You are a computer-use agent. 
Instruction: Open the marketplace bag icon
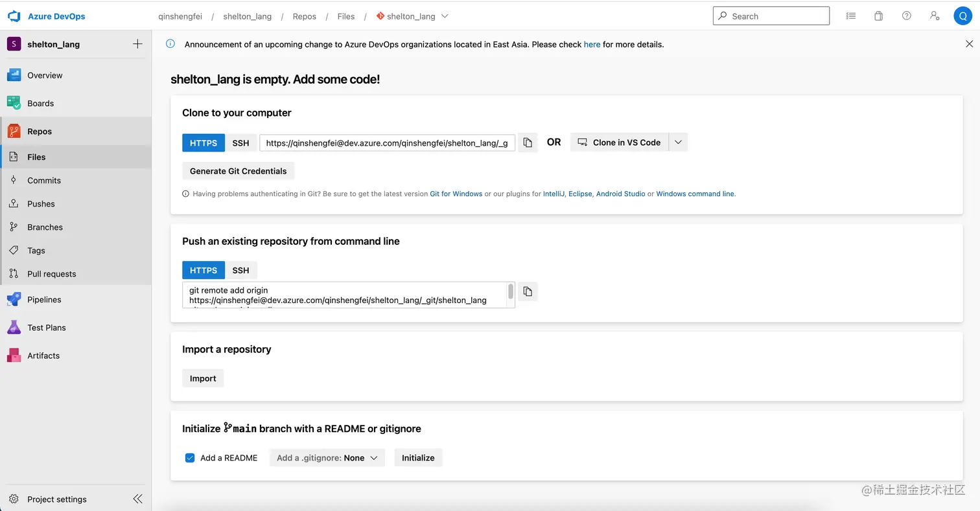[x=878, y=16]
